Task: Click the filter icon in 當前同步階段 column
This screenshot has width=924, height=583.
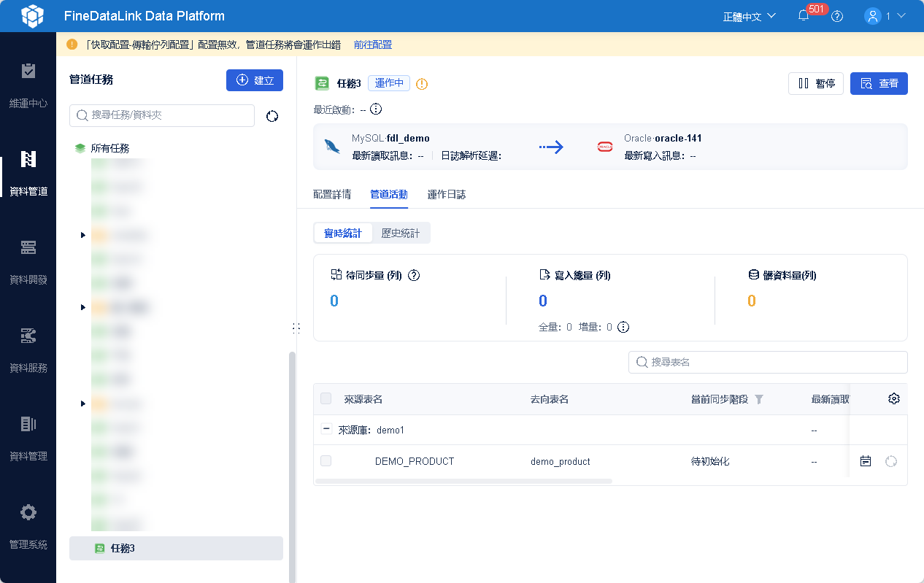Action: click(x=759, y=399)
